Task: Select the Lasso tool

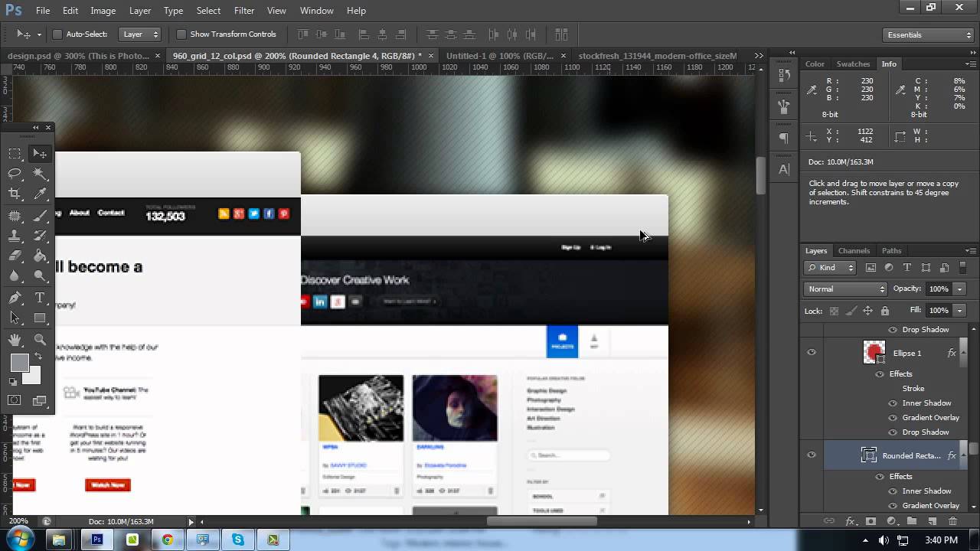Action: pos(15,174)
